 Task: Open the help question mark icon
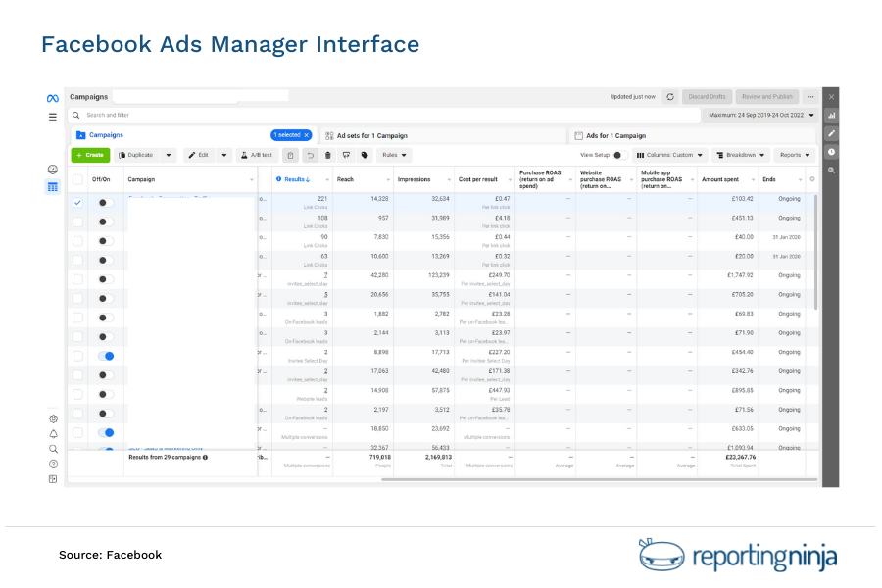pos(53,464)
